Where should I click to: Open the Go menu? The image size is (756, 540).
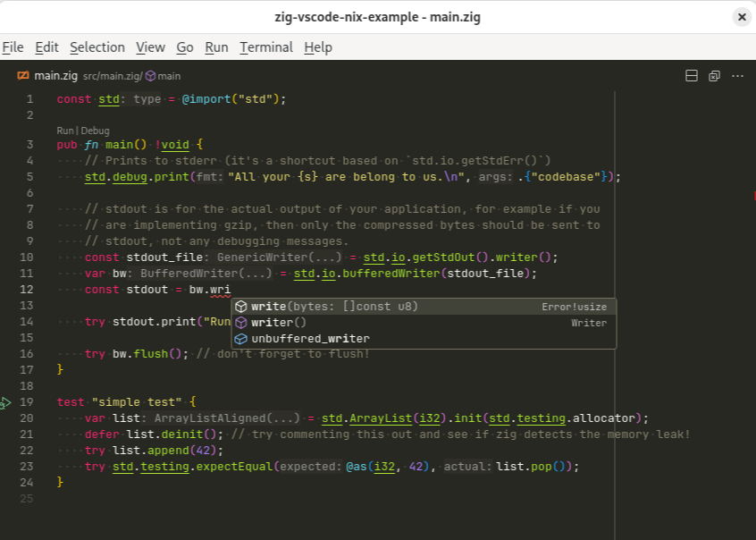click(x=185, y=47)
